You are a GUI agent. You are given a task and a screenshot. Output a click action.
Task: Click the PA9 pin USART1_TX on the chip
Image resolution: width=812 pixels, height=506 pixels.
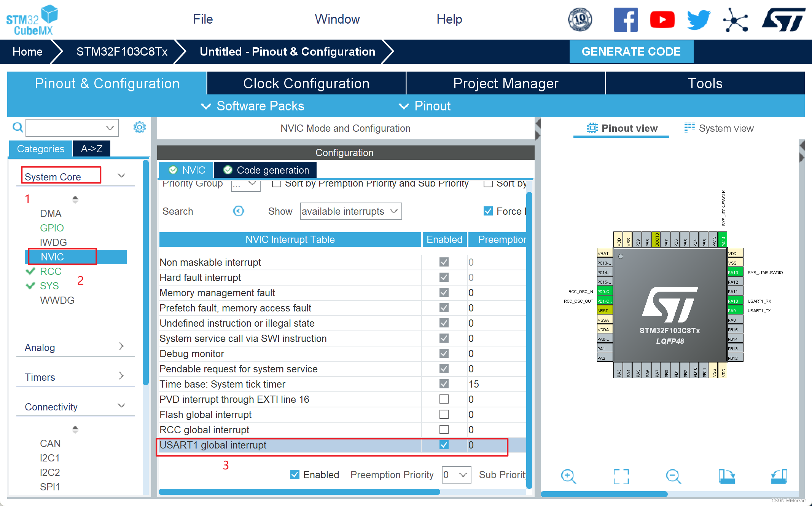click(735, 310)
